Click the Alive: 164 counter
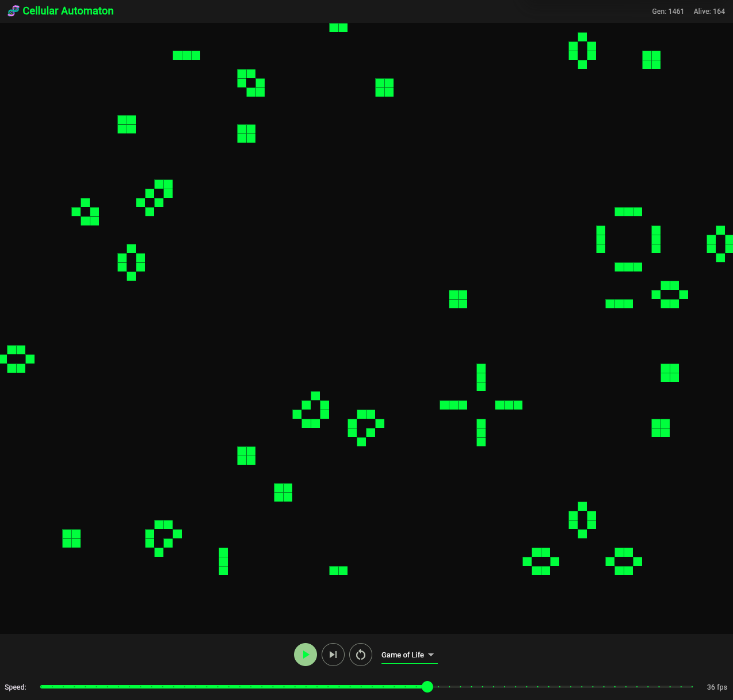This screenshot has height=700, width=733. pyautogui.click(x=709, y=12)
